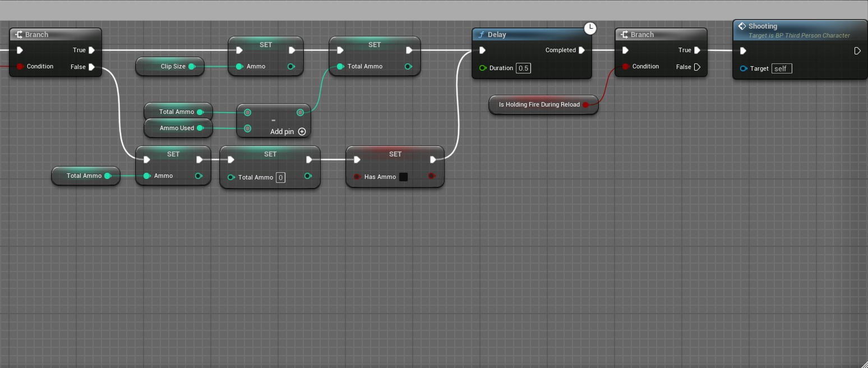The image size is (868, 368).
Task: Click the Delay Duration value field
Action: [523, 68]
